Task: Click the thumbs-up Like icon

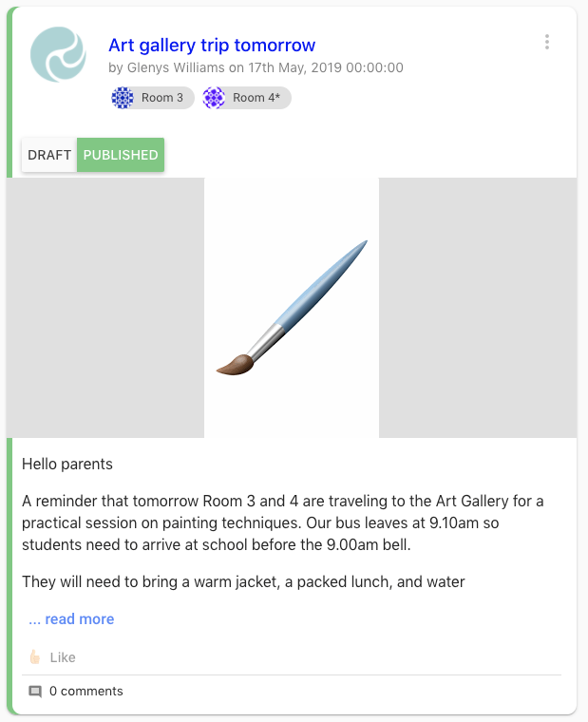Action: coord(35,657)
